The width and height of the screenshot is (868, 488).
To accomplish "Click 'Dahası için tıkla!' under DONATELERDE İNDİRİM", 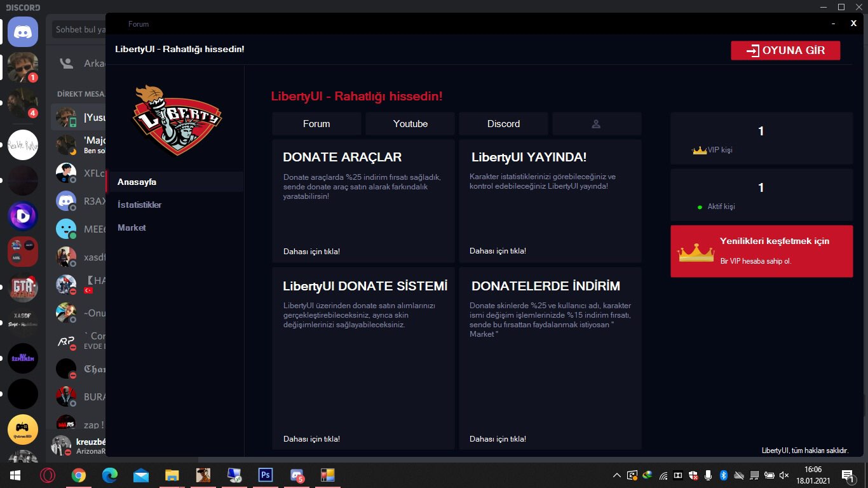I will 498,439.
